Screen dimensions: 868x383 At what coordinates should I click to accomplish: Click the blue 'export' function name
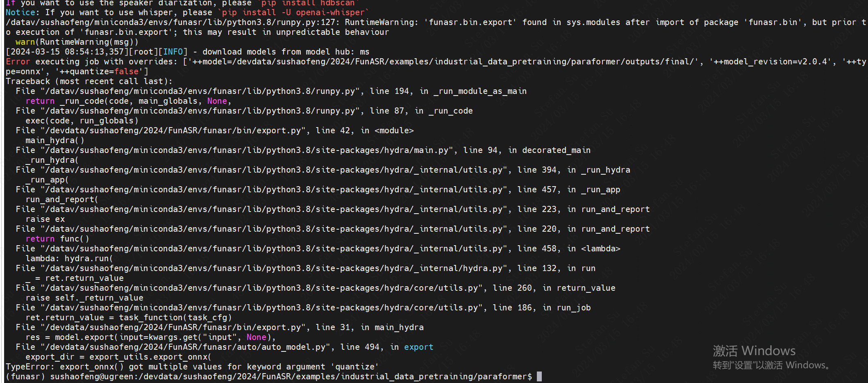pyautogui.click(x=418, y=347)
